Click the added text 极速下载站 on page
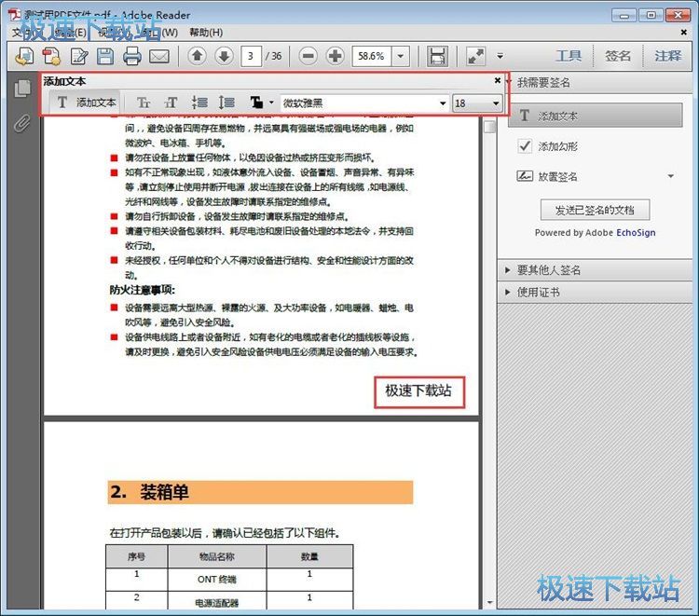The width and height of the screenshot is (699, 616). [418, 390]
